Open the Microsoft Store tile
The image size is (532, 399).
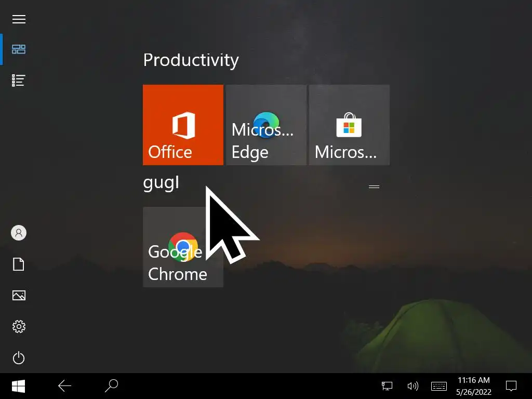[350, 125]
